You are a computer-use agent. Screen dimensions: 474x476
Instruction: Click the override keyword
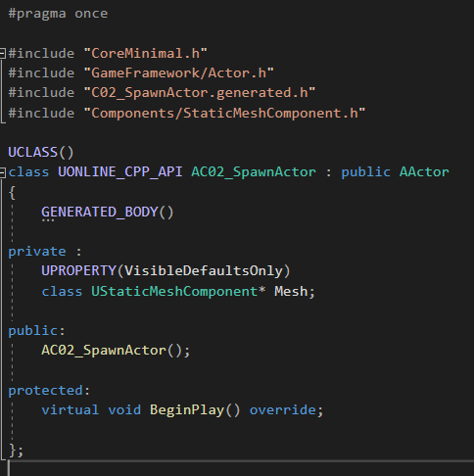(x=283, y=410)
